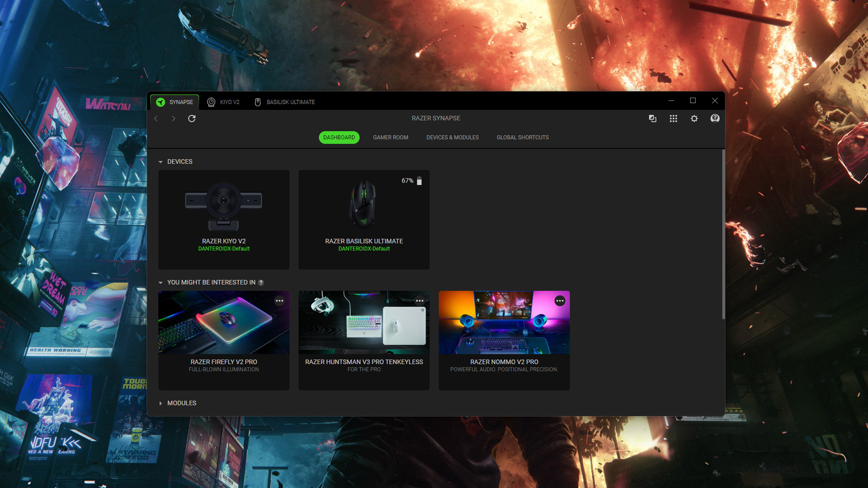This screenshot has width=868, height=488.
Task: Switch to the Gamer Room tab
Action: (390, 137)
